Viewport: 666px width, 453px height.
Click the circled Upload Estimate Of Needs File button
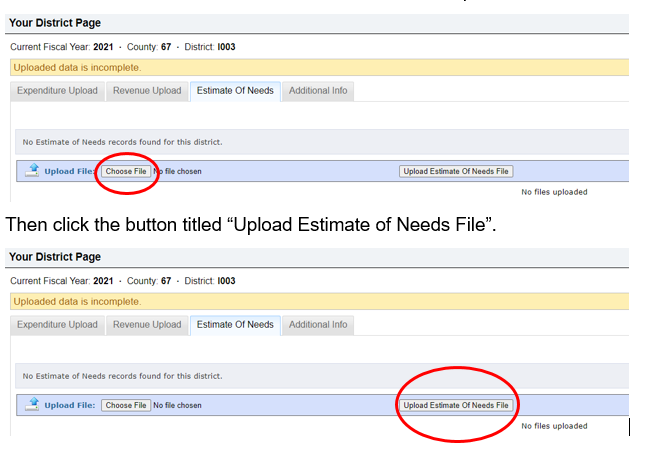pos(456,405)
